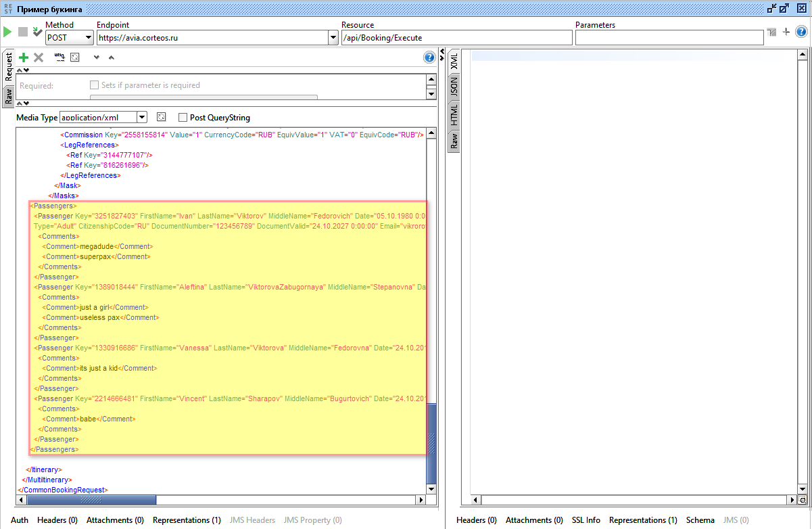812x529 pixels.
Task: Open the SSL Info response tab
Action: [586, 520]
